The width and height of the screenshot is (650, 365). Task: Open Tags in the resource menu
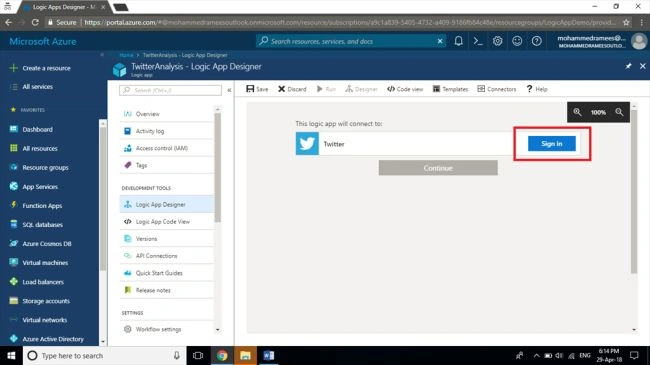point(167,165)
